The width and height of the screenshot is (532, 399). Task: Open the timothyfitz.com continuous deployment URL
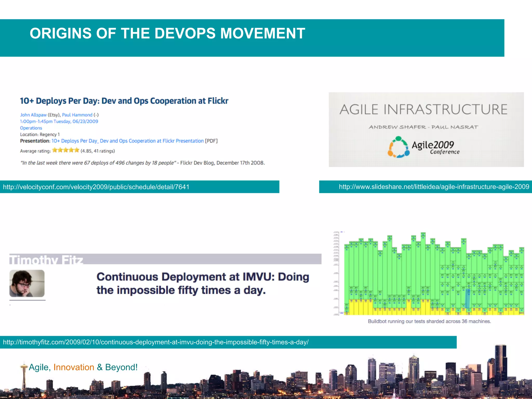pos(156,342)
